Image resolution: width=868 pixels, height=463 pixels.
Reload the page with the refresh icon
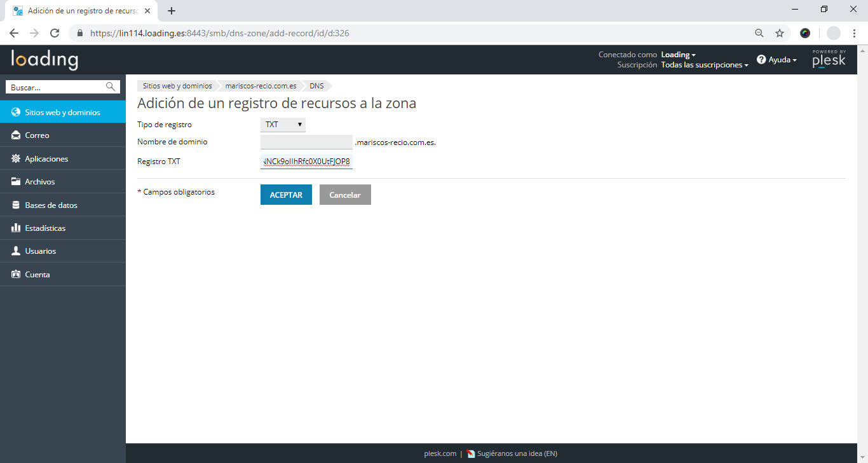pyautogui.click(x=55, y=33)
